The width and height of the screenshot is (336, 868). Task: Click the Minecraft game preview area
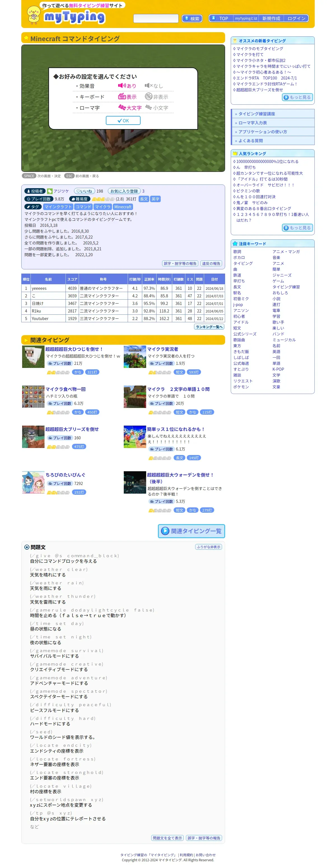(123, 108)
